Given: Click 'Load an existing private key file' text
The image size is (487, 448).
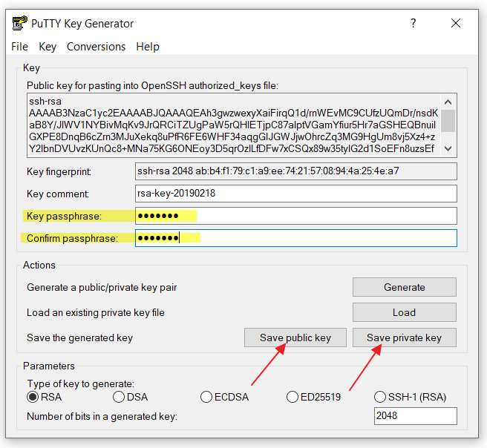Looking at the screenshot, I should pos(96,312).
